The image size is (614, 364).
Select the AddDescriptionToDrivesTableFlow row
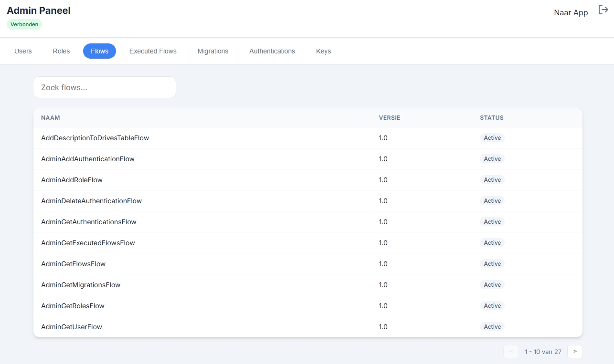pyautogui.click(x=95, y=138)
